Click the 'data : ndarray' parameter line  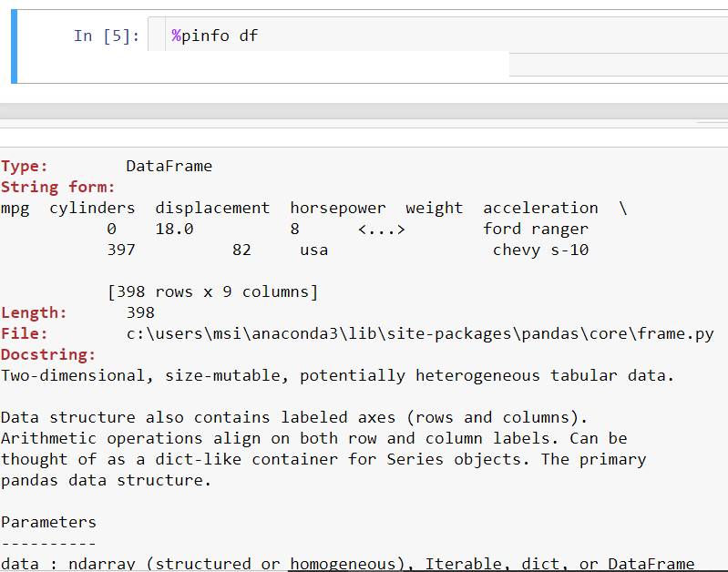tap(347, 564)
